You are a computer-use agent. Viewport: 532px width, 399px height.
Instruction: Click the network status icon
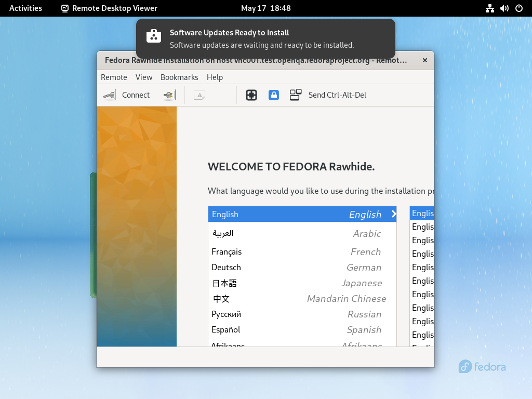pos(489,8)
